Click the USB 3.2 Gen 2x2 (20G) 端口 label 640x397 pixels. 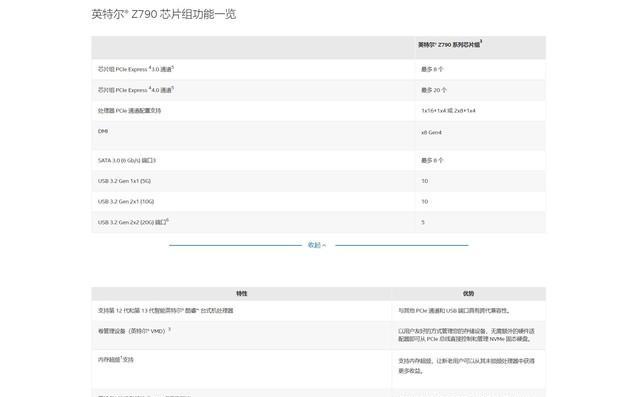click(133, 222)
